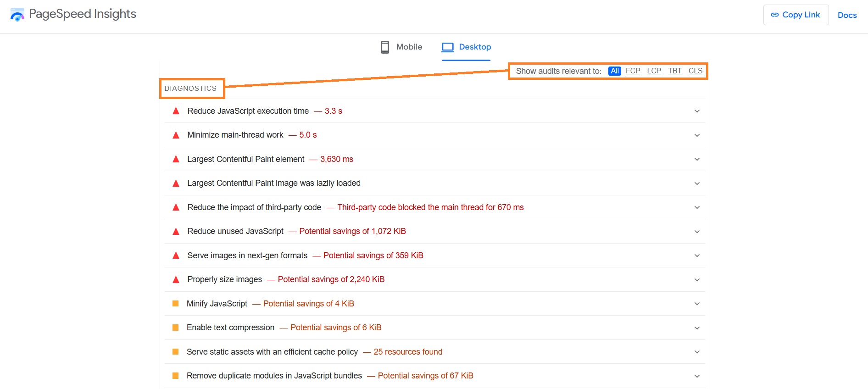
Task: Expand Reduce JavaScript execution time audit
Action: pyautogui.click(x=697, y=111)
